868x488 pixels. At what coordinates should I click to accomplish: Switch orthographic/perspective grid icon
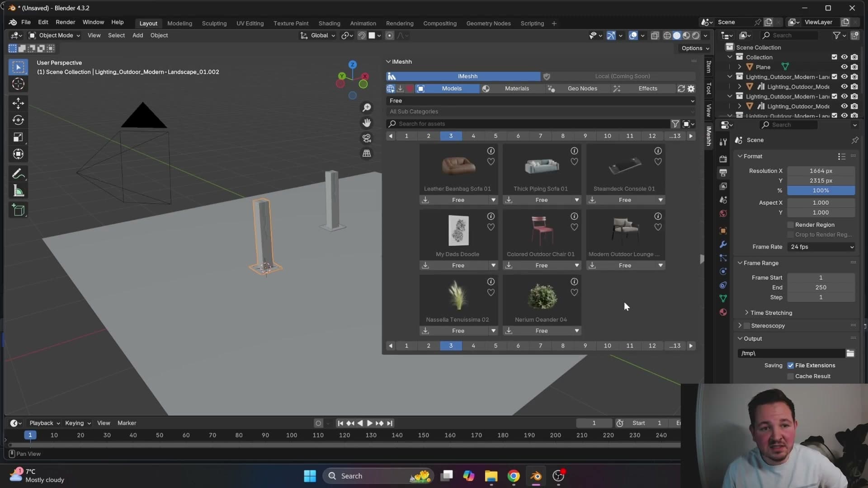pyautogui.click(x=367, y=154)
